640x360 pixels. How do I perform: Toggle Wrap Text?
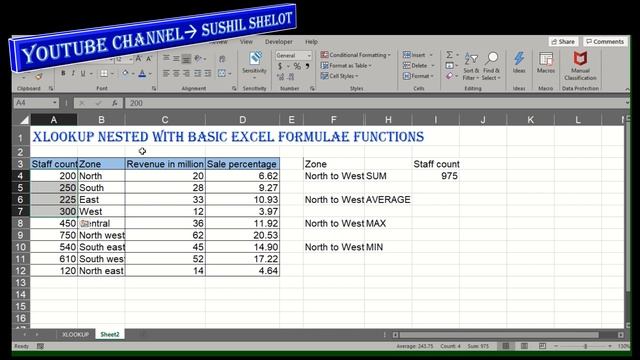[222, 59]
